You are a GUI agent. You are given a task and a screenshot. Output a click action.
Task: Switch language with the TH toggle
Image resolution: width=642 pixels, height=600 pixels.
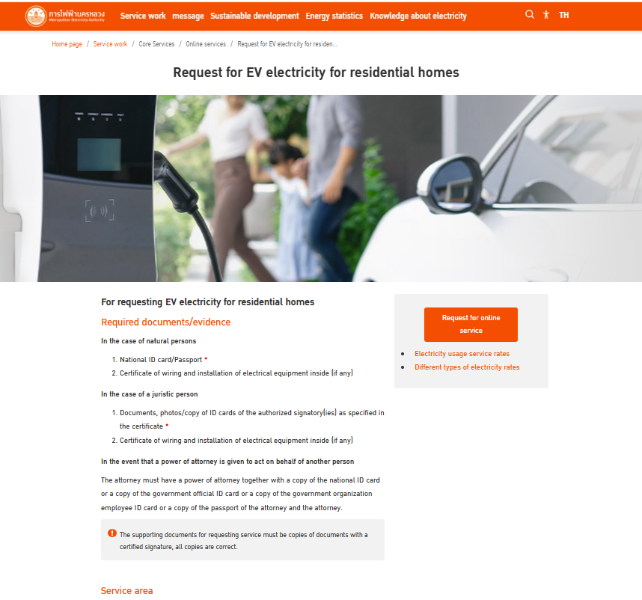564,15
